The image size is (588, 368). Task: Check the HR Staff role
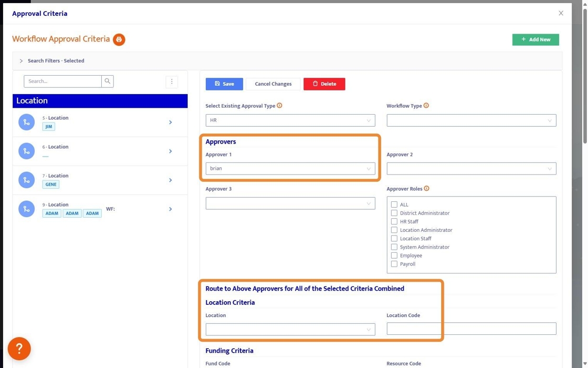[394, 221]
